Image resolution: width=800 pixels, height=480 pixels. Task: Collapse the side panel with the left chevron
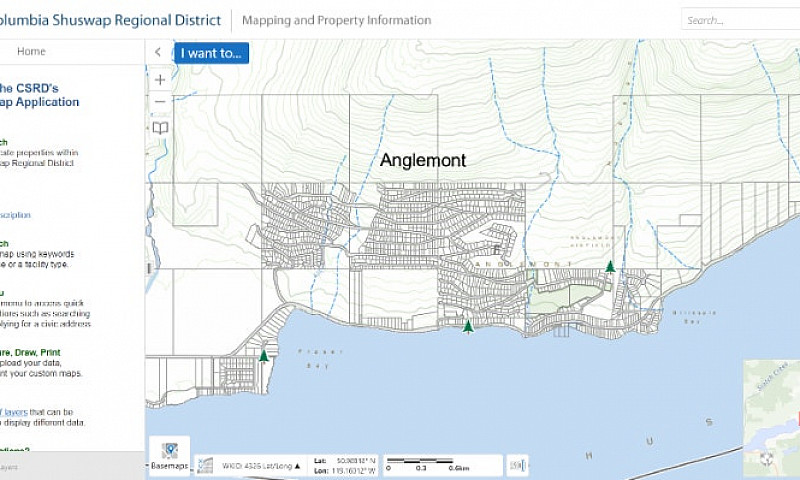pyautogui.click(x=158, y=52)
